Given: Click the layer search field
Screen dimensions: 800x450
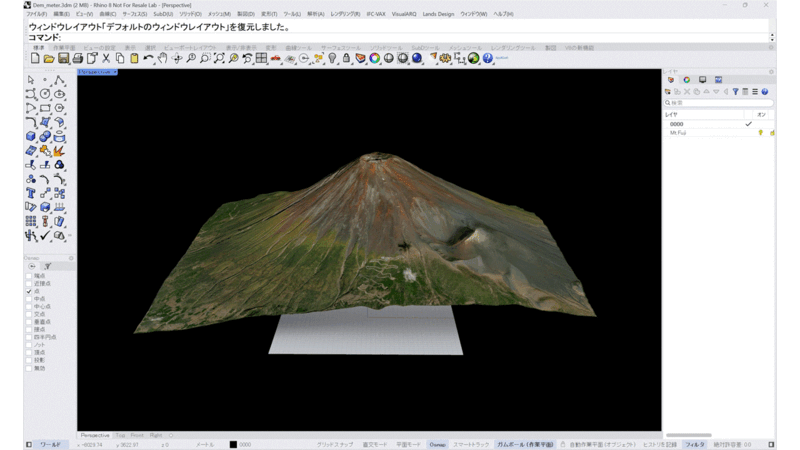Looking at the screenshot, I should (718, 103).
